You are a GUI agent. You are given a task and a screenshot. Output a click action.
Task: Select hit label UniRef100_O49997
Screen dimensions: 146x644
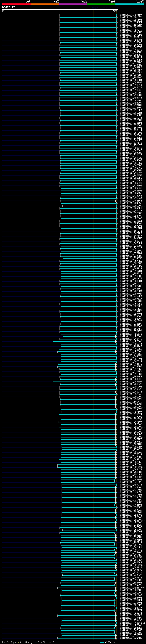click(x=131, y=382)
